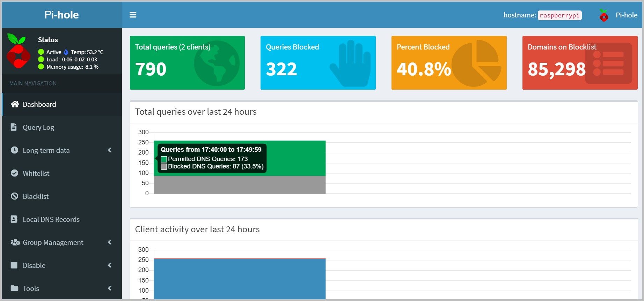Click the hand icon on Queries Blocked card
The image size is (644, 301).
click(x=350, y=63)
